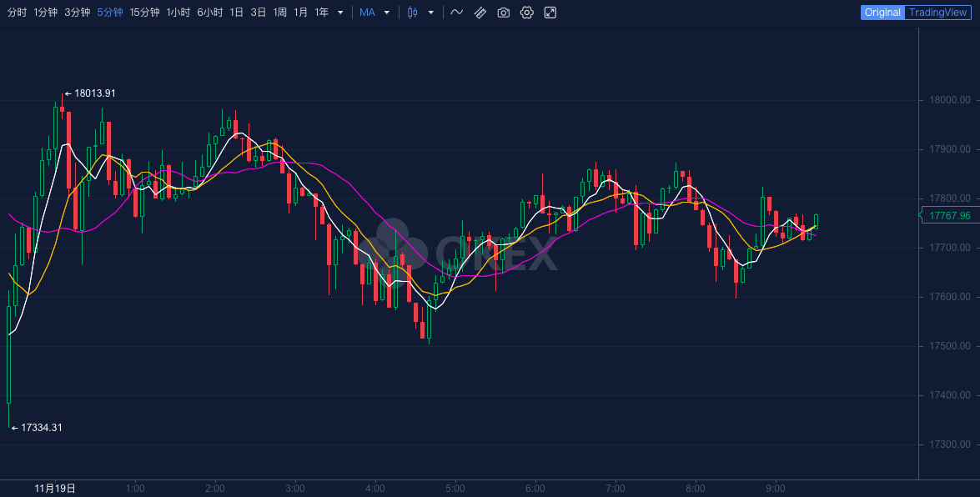The width and height of the screenshot is (980, 497).
Task: Switch to the TradingView chart view
Action: 937,13
